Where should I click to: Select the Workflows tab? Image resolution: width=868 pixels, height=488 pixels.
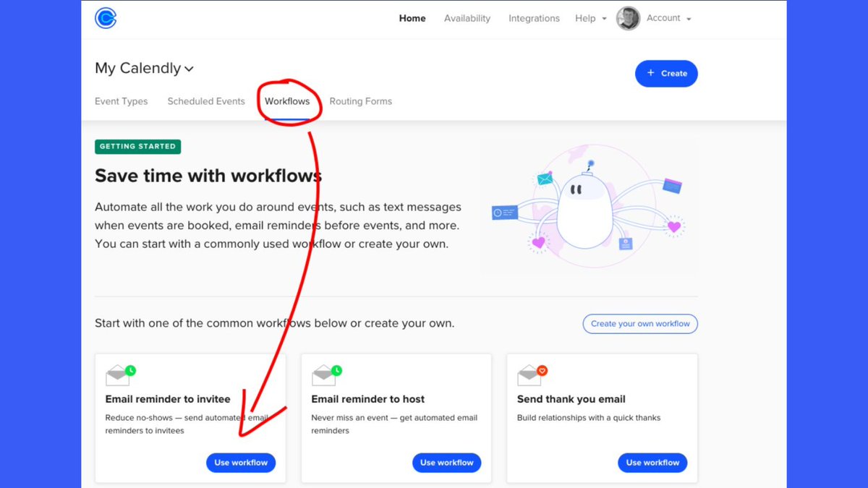pos(287,101)
